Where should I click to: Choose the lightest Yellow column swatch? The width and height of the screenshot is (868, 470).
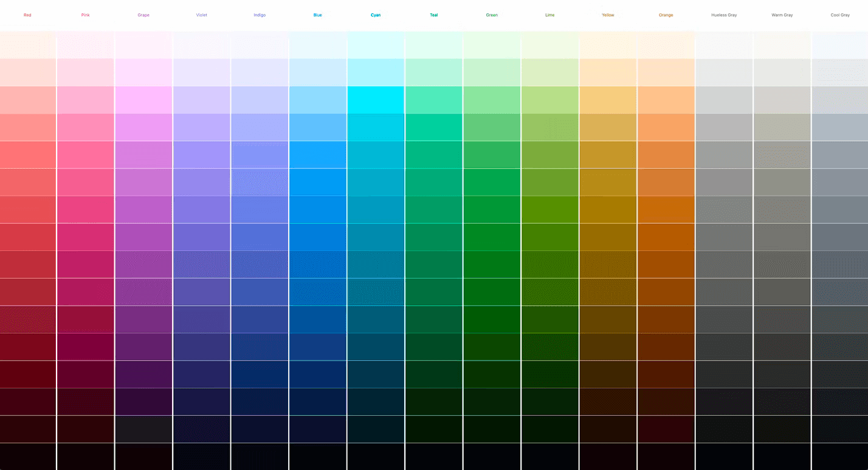[x=608, y=45]
